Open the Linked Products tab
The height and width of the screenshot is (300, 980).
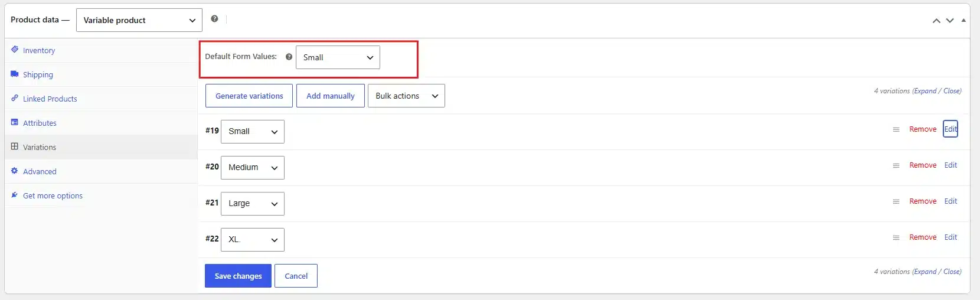pos(101,99)
